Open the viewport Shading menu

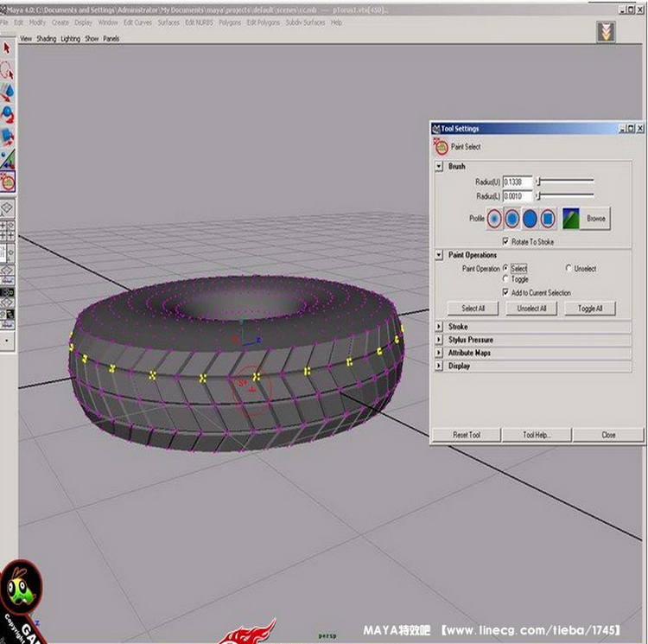coord(47,38)
